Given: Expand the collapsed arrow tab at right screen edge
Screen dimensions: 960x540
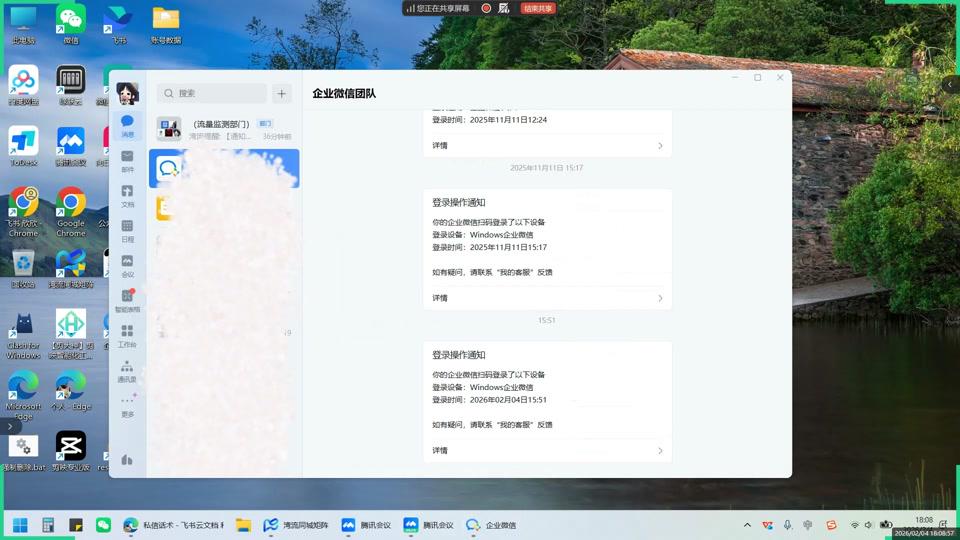Looking at the screenshot, I should click(951, 84).
